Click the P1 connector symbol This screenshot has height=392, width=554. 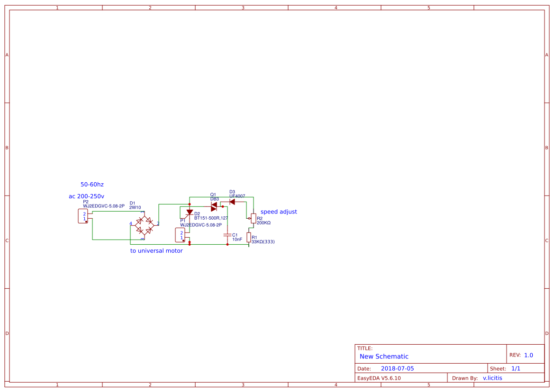181,234
